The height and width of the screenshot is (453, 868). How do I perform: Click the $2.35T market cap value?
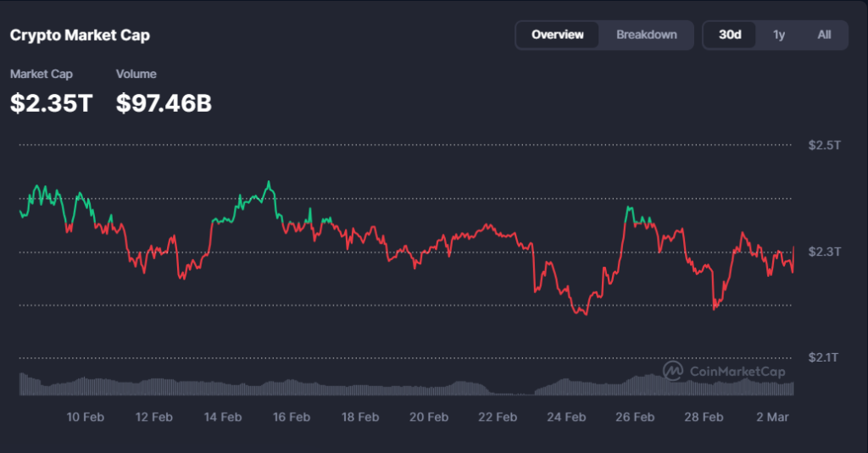[x=51, y=103]
